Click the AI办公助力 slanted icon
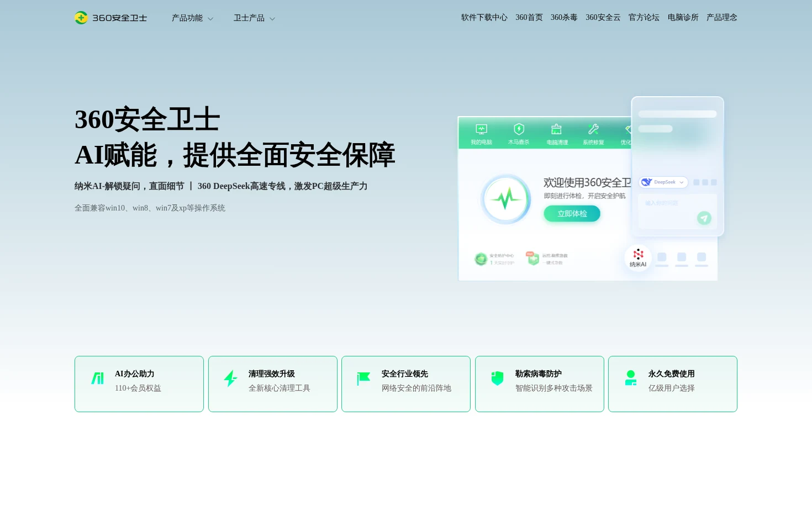This screenshot has height=510, width=812. coord(98,378)
